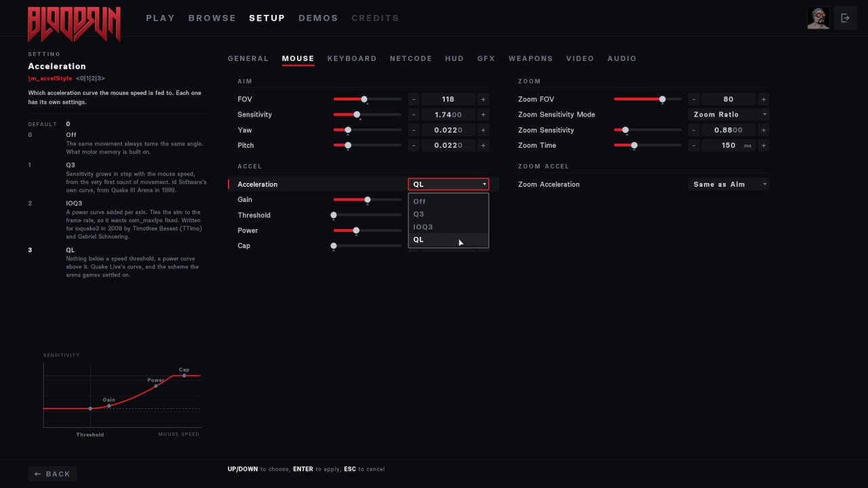Increase Sensitivity with its plus button
This screenshot has width=868, height=488.
pyautogui.click(x=483, y=115)
